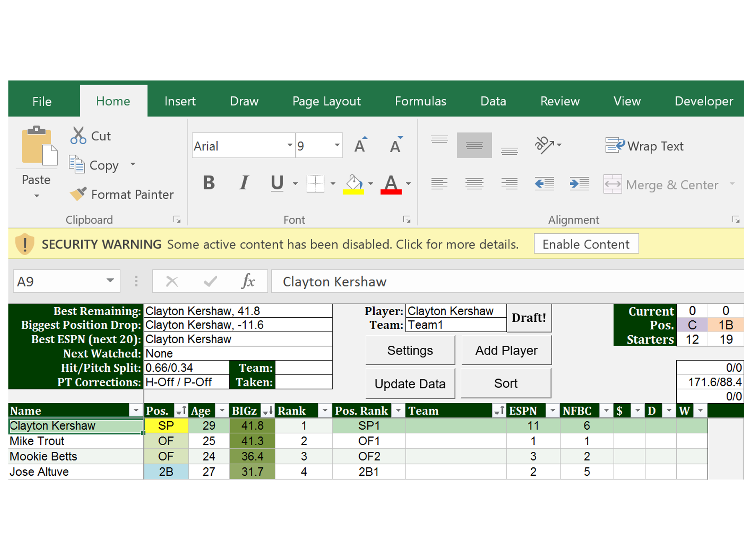Open the Name Box dropdown
The image size is (753, 560).
(x=110, y=281)
